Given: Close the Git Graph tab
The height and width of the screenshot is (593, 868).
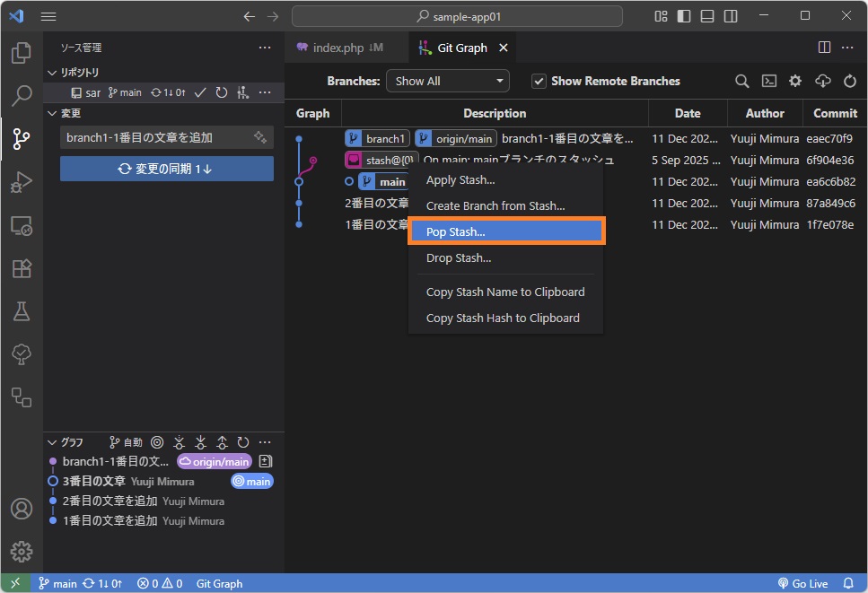Looking at the screenshot, I should [x=504, y=48].
